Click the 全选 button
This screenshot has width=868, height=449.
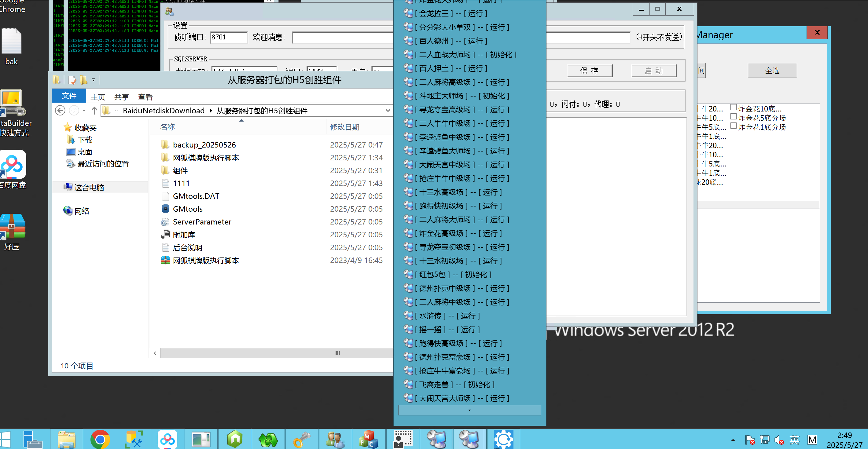[x=772, y=71]
